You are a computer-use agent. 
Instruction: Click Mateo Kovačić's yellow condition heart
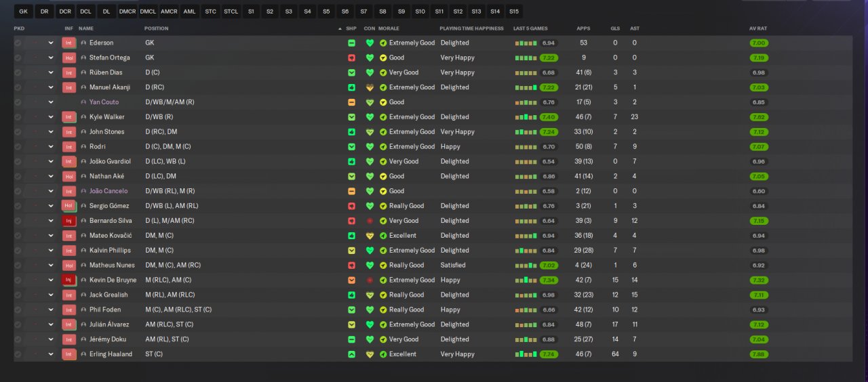pos(370,236)
